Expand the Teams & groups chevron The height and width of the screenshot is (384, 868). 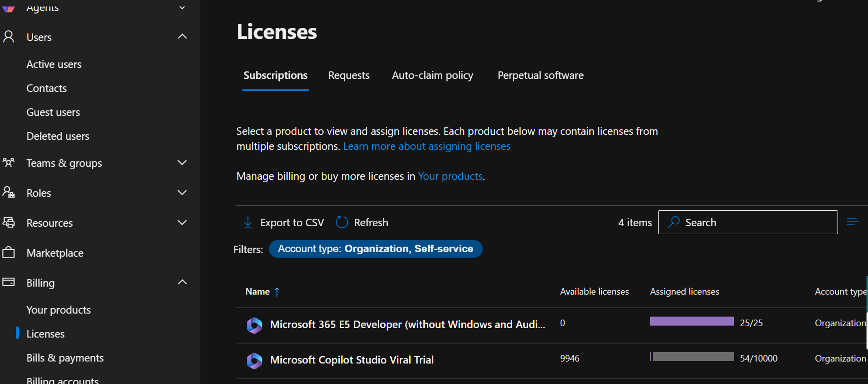click(182, 162)
